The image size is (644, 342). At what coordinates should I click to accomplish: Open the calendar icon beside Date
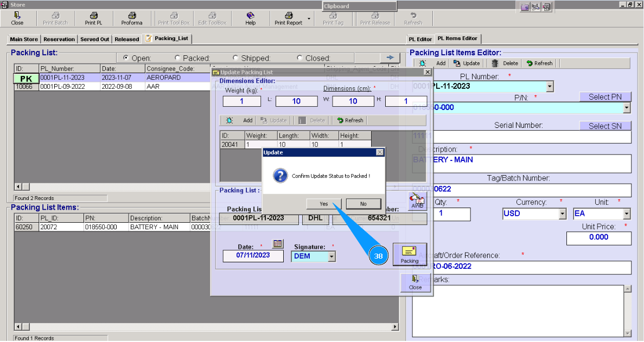point(277,244)
